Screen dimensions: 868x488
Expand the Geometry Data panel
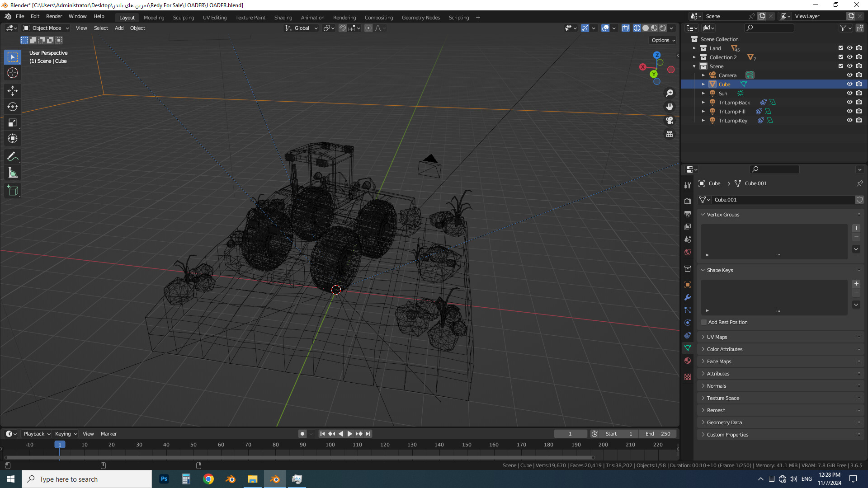tap(724, 422)
